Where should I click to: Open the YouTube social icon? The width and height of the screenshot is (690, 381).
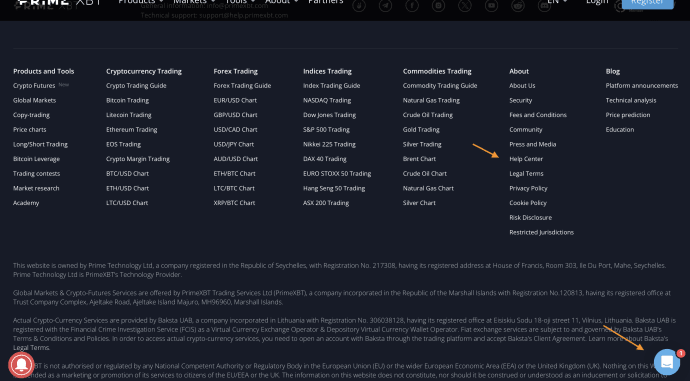(491, 5)
